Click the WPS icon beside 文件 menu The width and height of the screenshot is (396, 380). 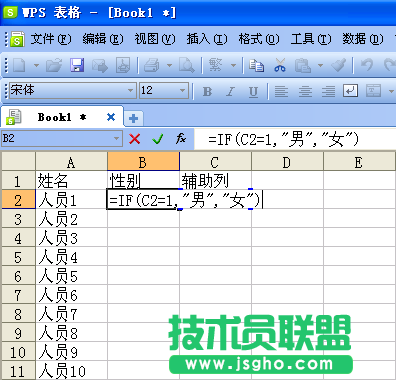(17, 39)
